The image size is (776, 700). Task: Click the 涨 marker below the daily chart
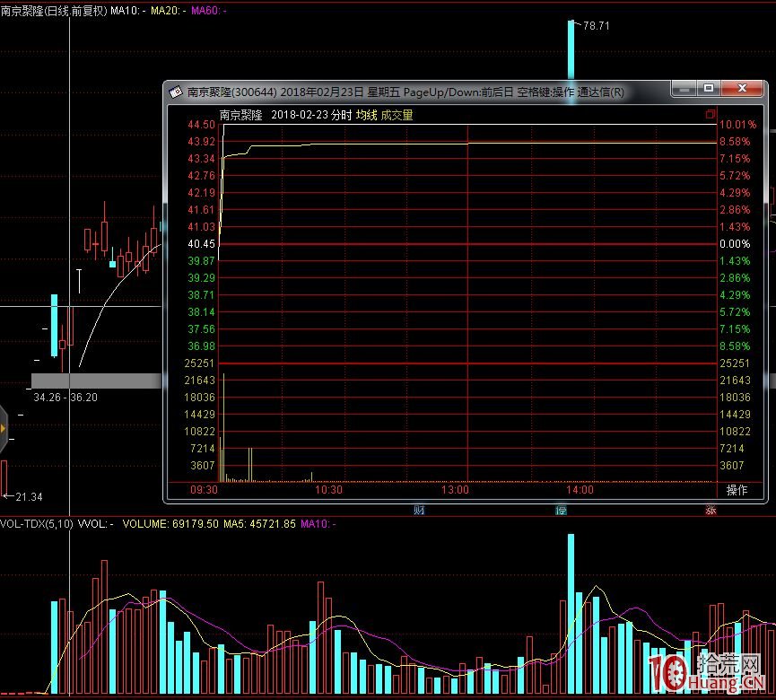pyautogui.click(x=711, y=510)
